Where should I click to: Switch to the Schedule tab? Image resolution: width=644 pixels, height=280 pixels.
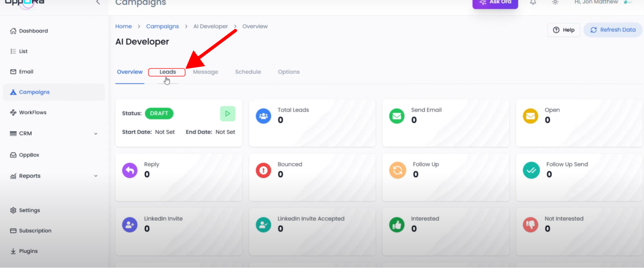point(248,72)
